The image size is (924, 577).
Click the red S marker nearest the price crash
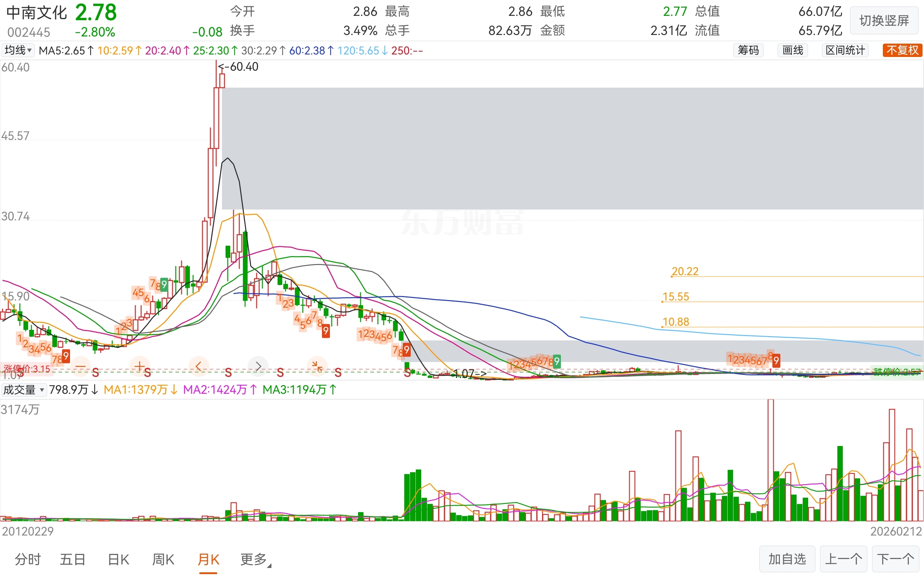407,373
